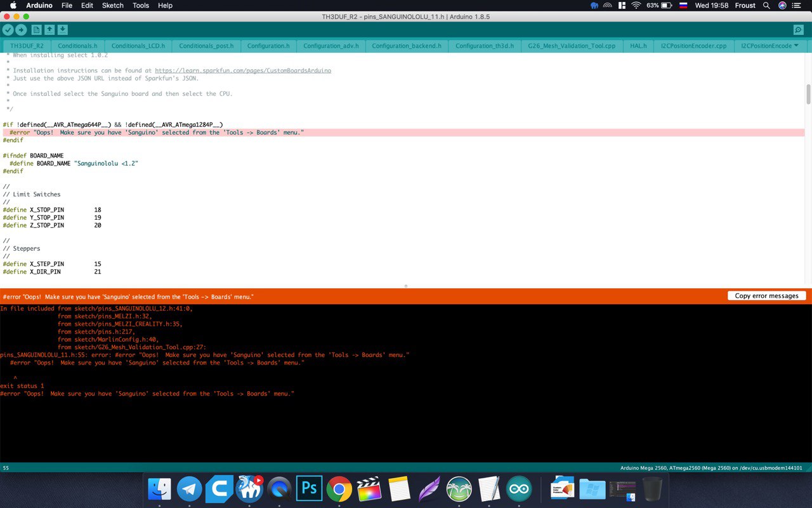Screen dimensions: 812x508
Task: Select the Configuration_adv.h tab
Action: coord(331,46)
